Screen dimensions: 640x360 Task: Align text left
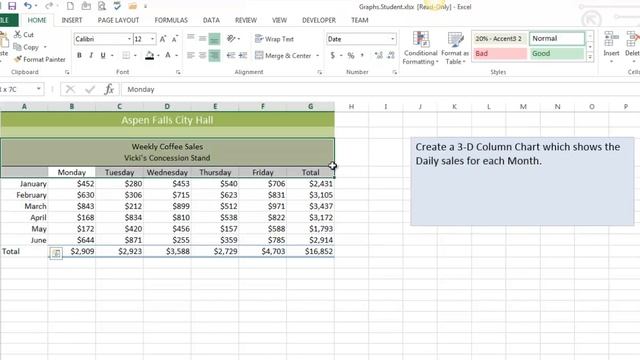click(x=191, y=55)
